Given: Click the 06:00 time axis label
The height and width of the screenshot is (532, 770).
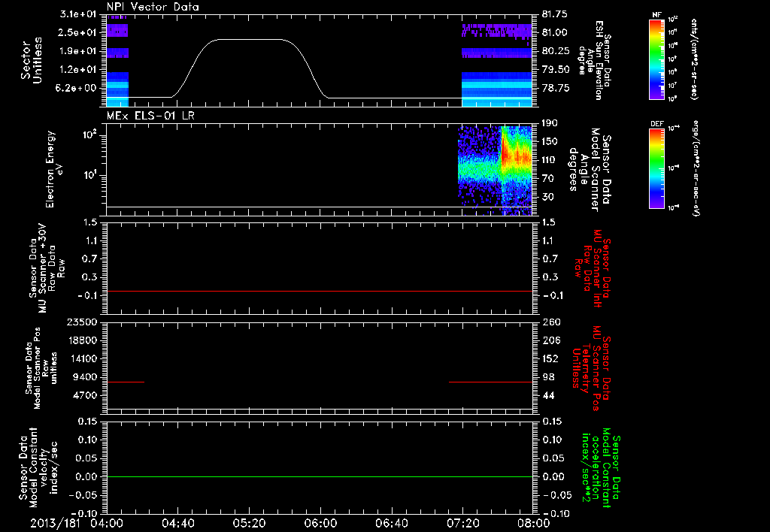Looking at the screenshot, I should click(x=320, y=523).
